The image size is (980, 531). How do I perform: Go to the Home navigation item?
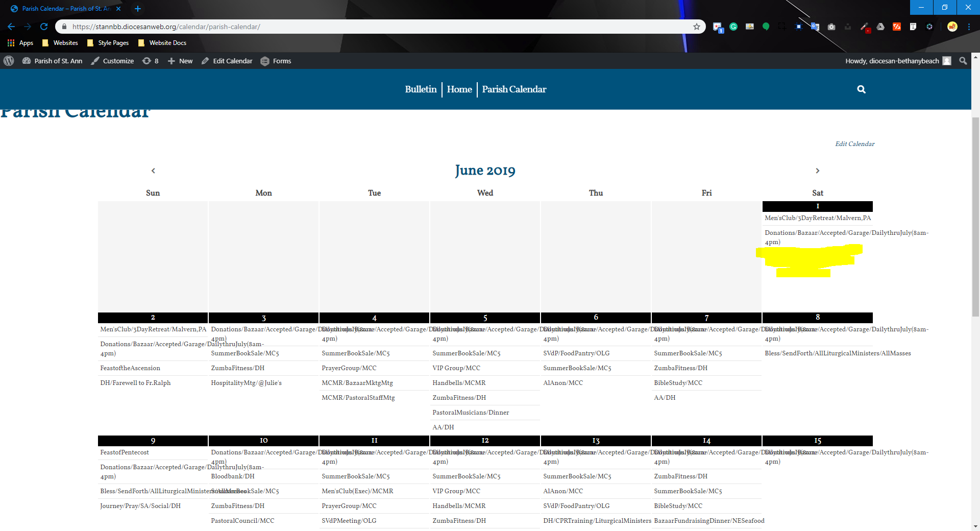pos(459,89)
